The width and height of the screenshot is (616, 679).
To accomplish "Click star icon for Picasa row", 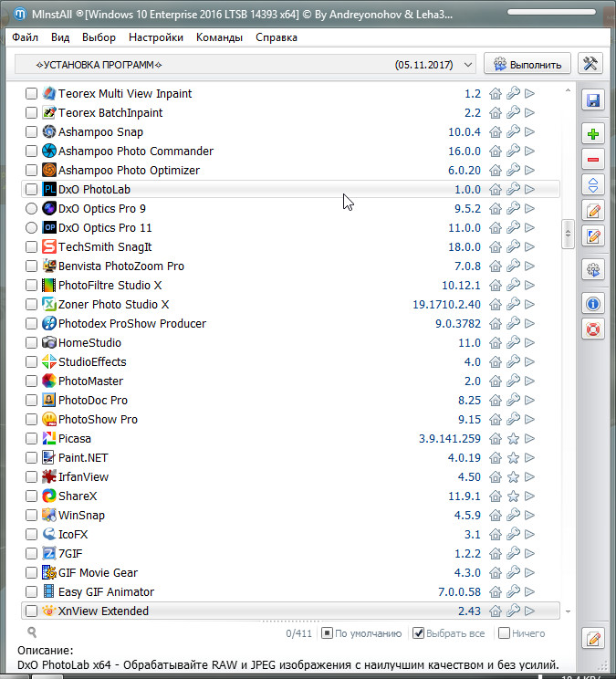I will [x=513, y=439].
